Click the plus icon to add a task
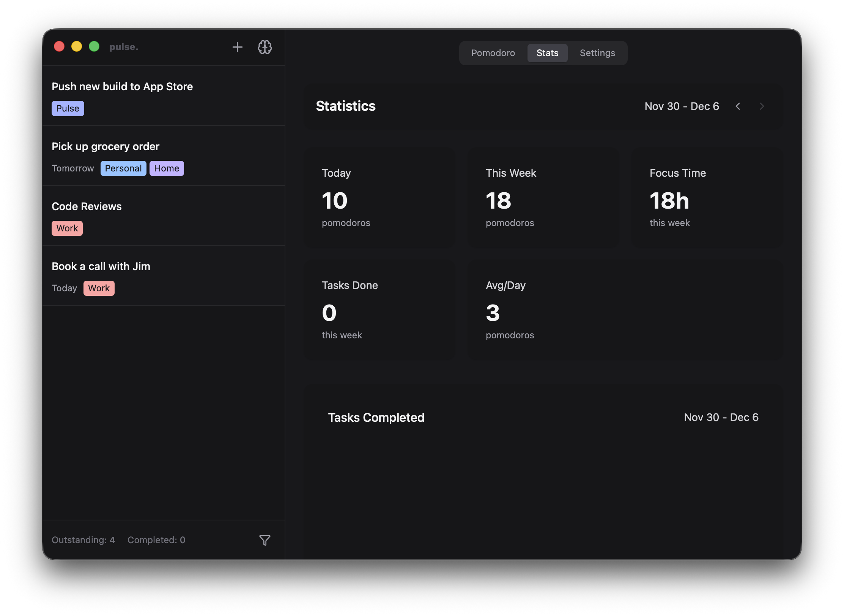Screen dimensions: 844x616 coord(237,47)
